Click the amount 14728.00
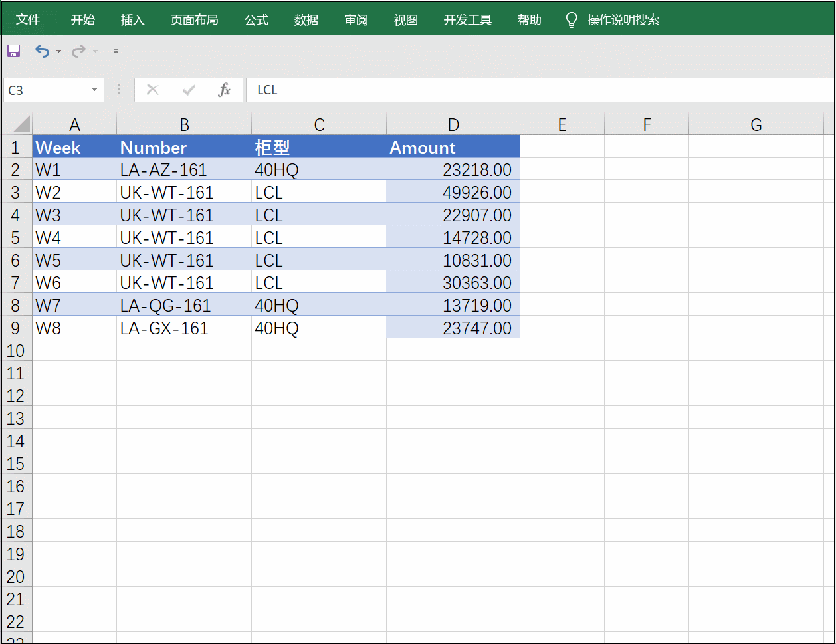This screenshot has height=644, width=836. 453,237
